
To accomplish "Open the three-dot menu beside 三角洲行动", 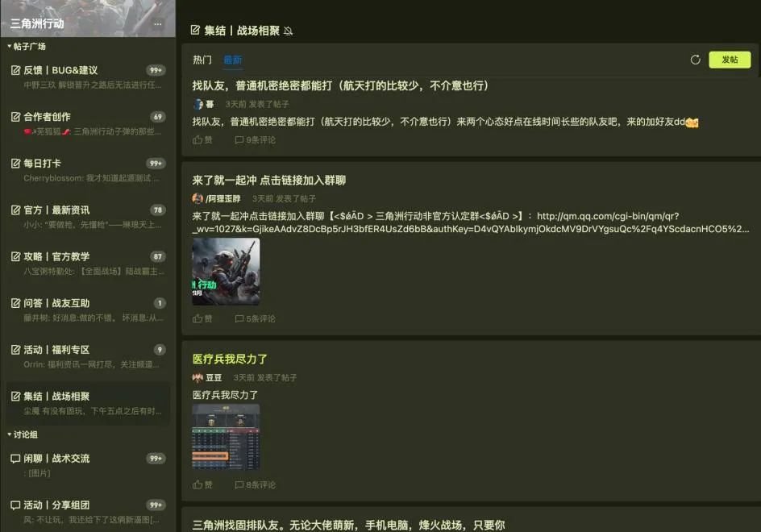I will 158,24.
